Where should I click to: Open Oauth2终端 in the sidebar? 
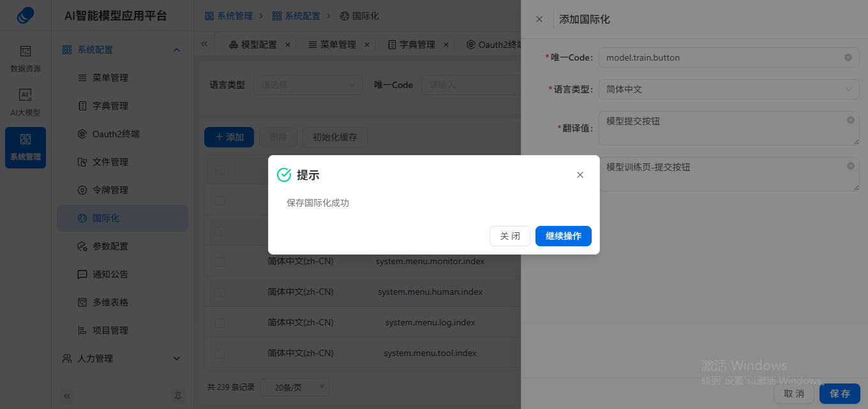pyautogui.click(x=122, y=134)
